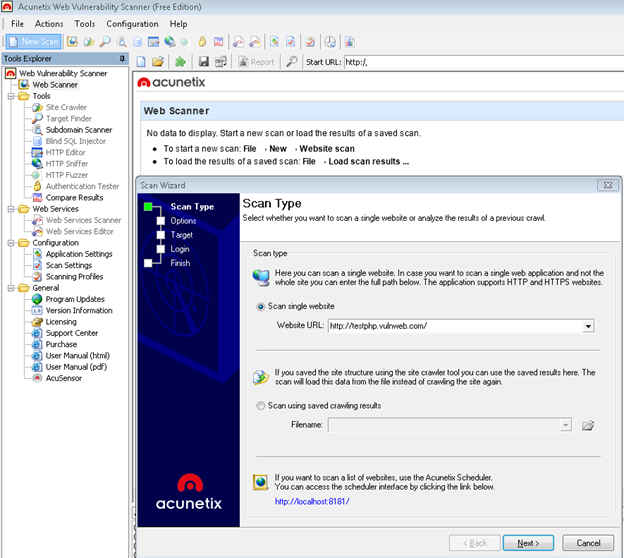Pin the Tools Explorer panel

tap(122, 59)
